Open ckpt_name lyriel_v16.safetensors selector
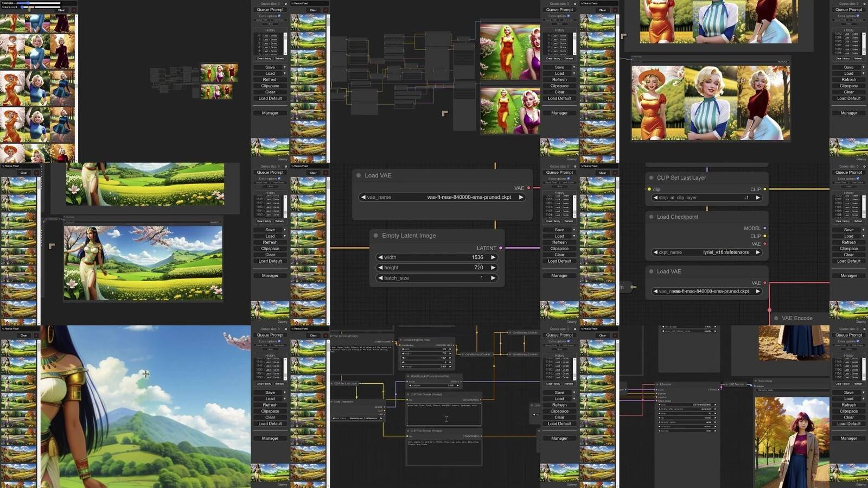868x488 pixels. (x=706, y=252)
